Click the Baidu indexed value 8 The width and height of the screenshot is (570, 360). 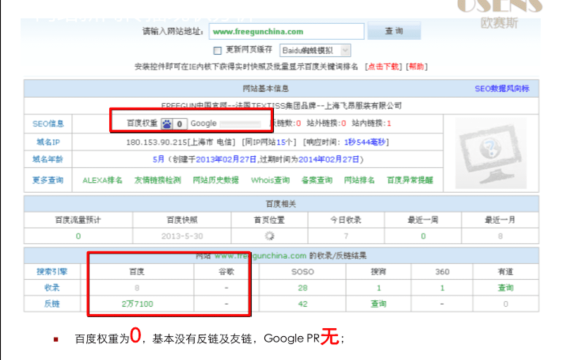coord(137,288)
